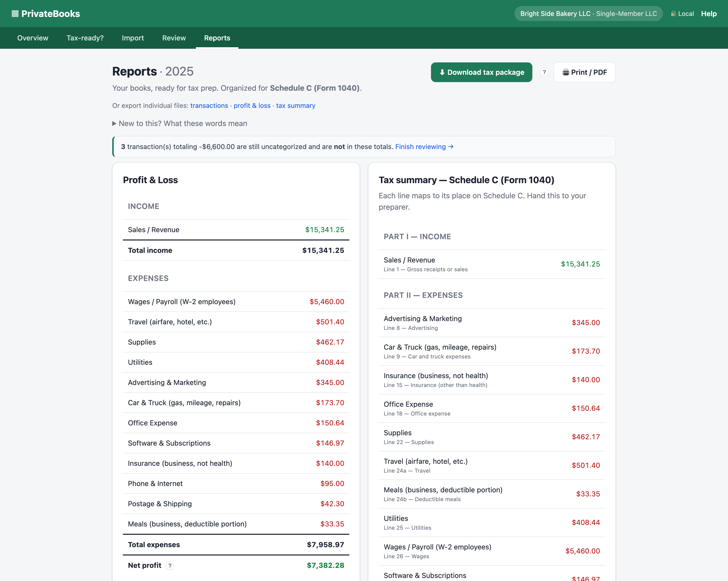Click the PrivateBooks brand name
728x581 pixels.
click(51, 13)
